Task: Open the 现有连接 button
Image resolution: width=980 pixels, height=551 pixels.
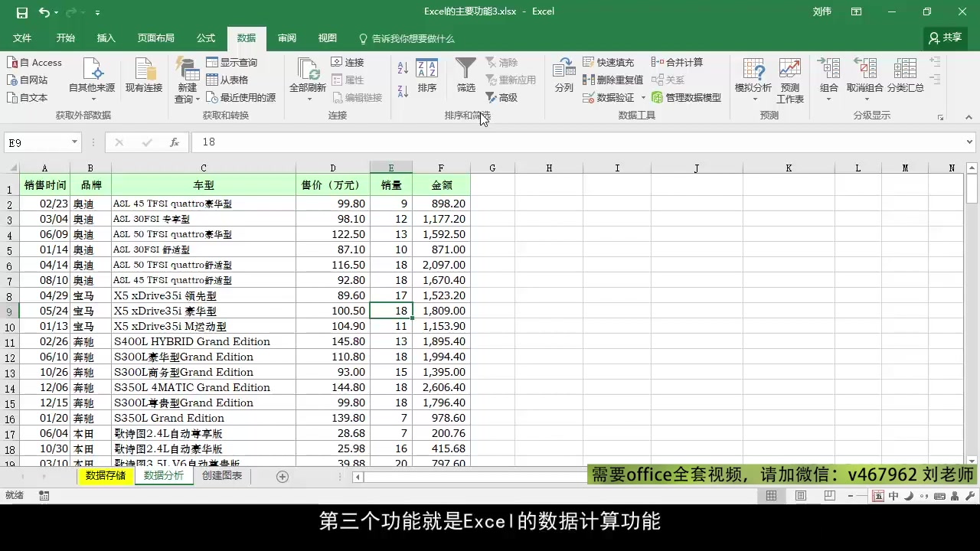Action: tap(144, 75)
